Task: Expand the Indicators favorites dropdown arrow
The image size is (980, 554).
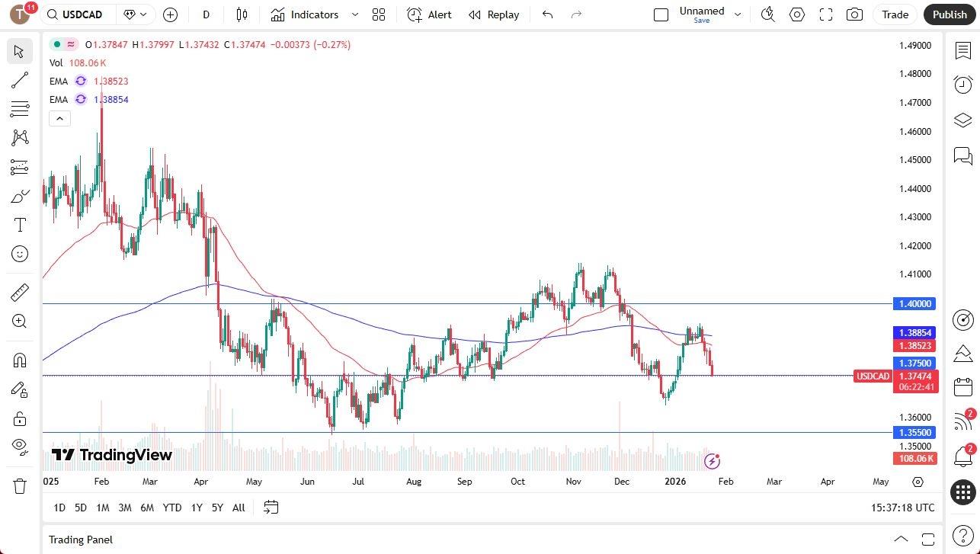Action: point(355,14)
